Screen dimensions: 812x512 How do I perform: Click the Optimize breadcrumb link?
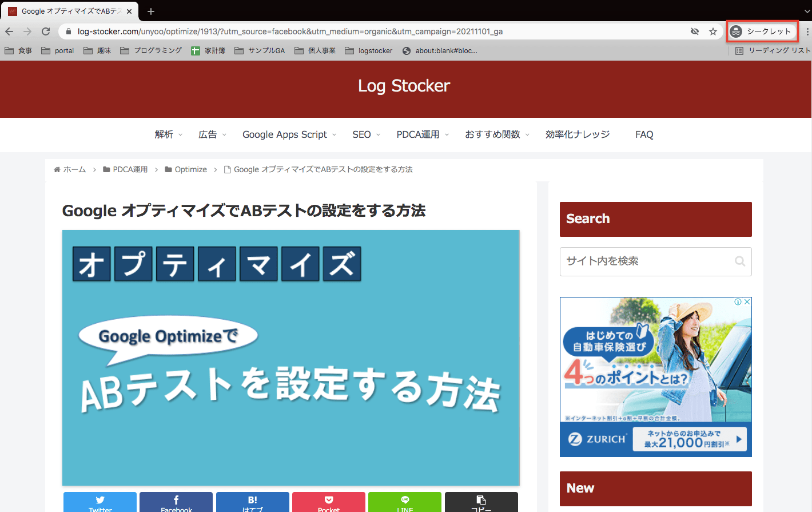click(186, 169)
